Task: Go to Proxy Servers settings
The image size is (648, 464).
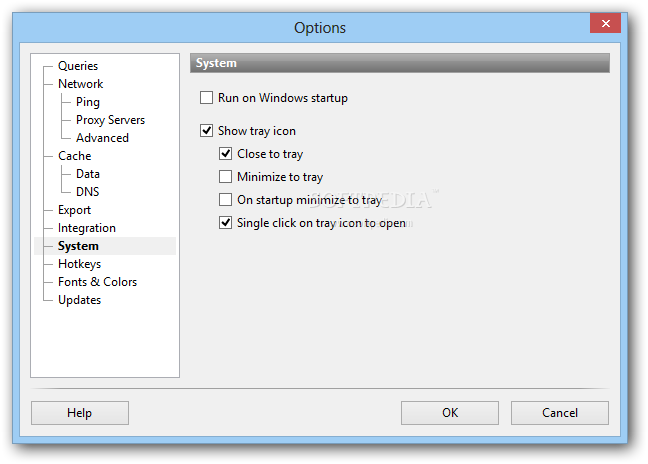Action: click(110, 120)
